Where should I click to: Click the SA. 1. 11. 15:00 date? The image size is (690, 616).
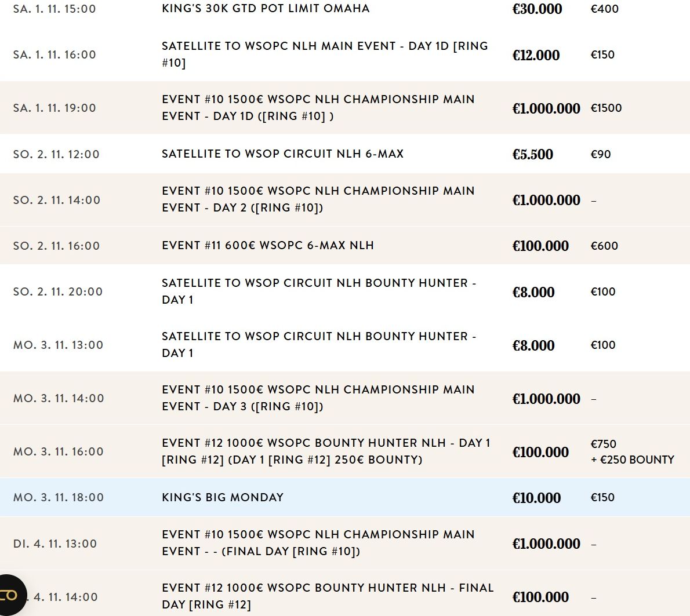point(55,9)
